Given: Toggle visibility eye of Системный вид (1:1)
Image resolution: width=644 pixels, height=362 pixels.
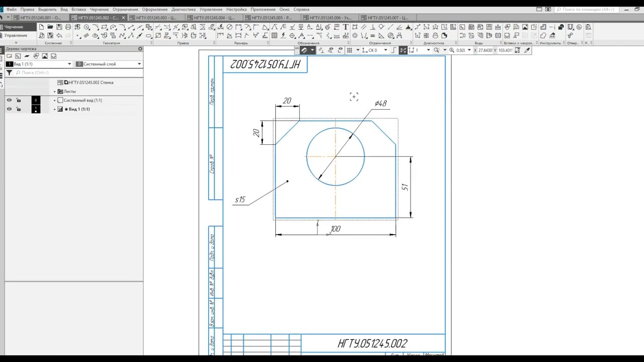Looking at the screenshot, I should click(9, 100).
